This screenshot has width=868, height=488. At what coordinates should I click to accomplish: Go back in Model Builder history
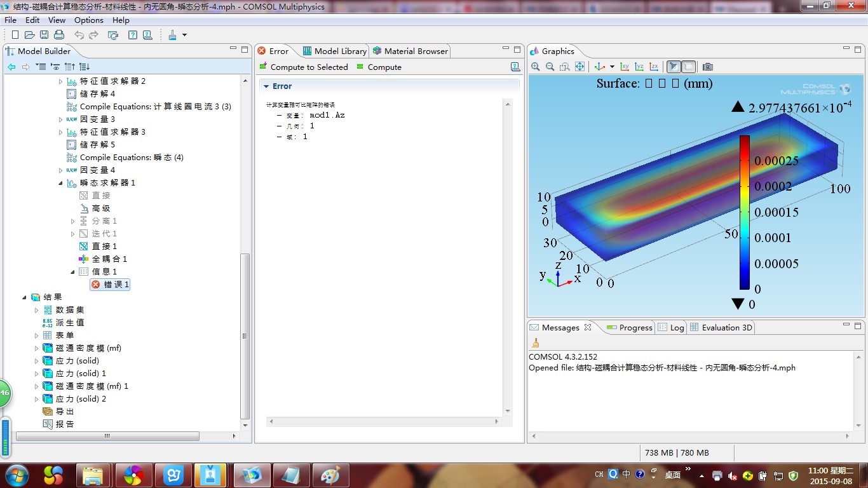[x=11, y=67]
